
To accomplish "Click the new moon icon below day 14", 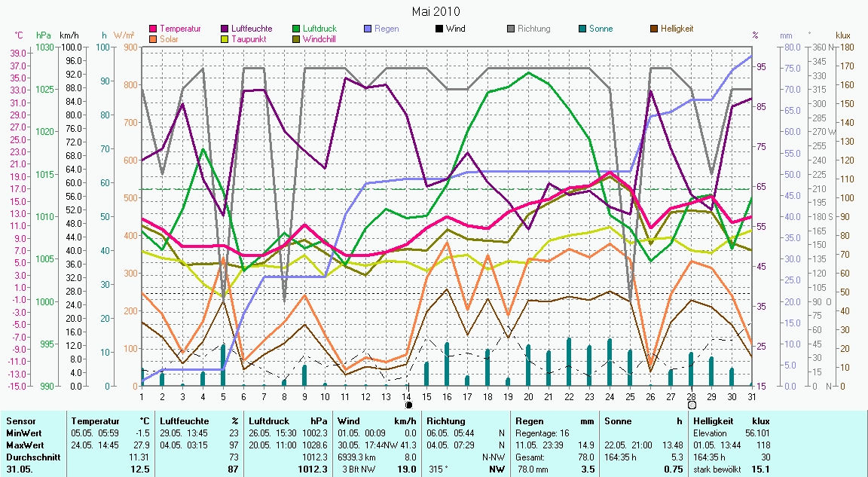I will point(408,405).
